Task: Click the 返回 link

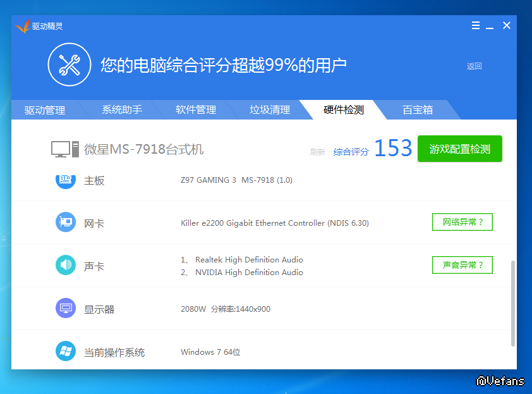Action: (474, 66)
